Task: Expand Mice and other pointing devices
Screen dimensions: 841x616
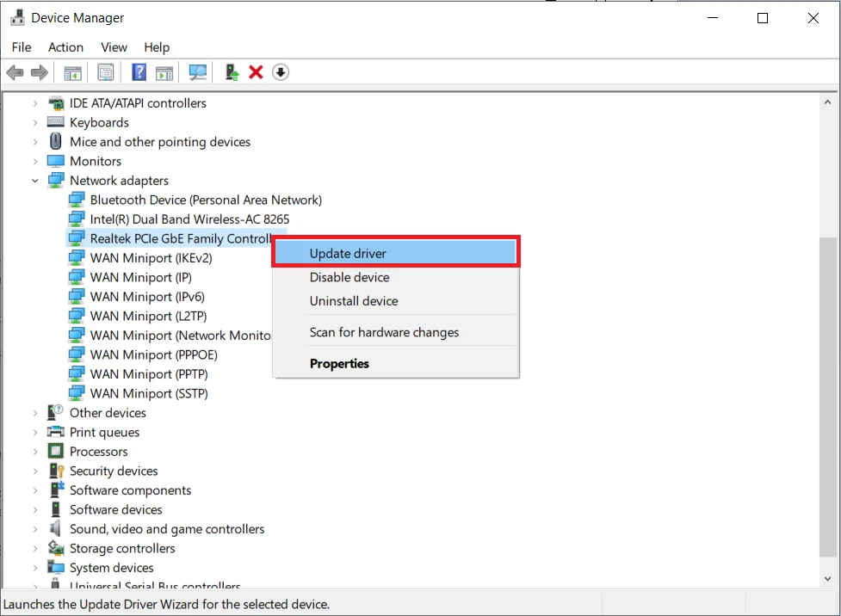Action: (35, 142)
